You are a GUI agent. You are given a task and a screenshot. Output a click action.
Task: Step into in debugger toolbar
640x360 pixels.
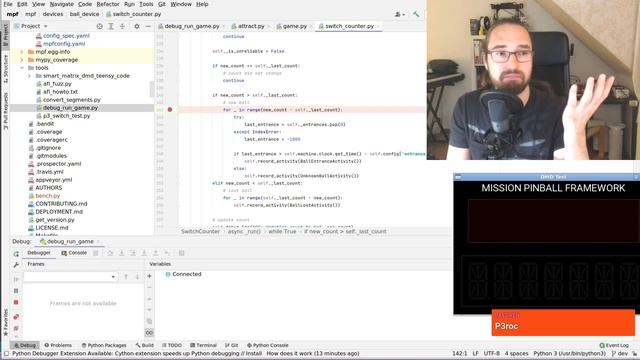(121, 253)
